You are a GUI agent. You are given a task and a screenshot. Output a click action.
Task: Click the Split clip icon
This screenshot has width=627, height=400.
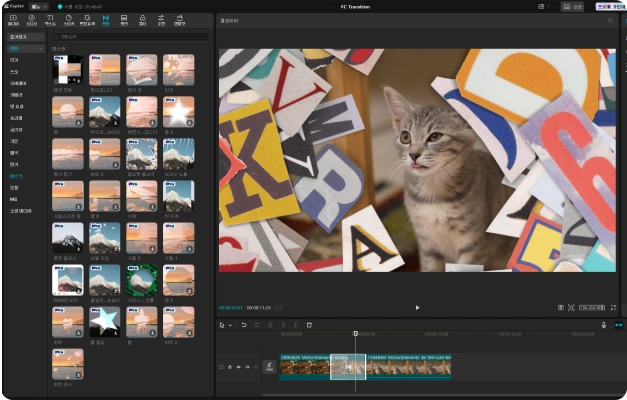point(270,325)
